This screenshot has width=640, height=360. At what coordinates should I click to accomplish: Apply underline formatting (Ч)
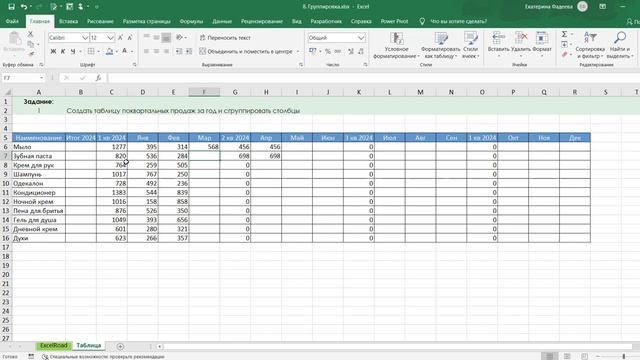(x=73, y=51)
